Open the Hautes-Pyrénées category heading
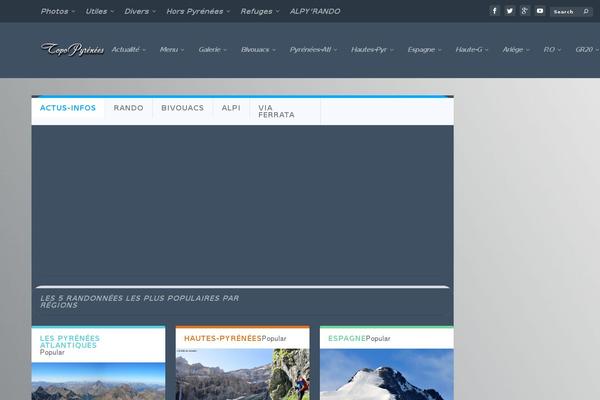 point(222,338)
